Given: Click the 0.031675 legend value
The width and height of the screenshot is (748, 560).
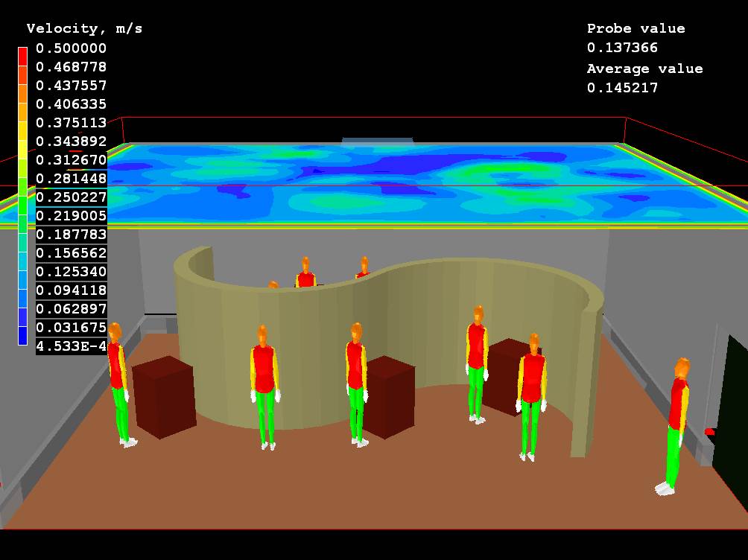Looking at the screenshot, I should click(71, 327).
